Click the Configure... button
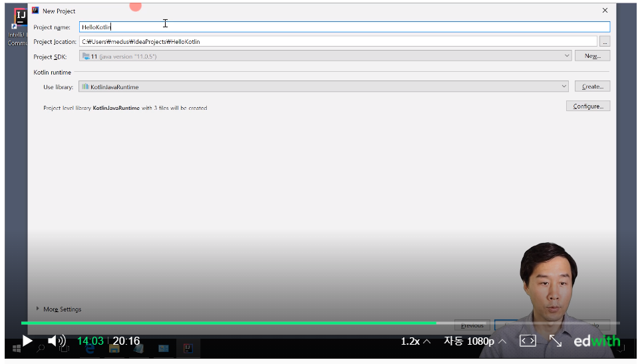This screenshot has width=644, height=364. point(588,106)
